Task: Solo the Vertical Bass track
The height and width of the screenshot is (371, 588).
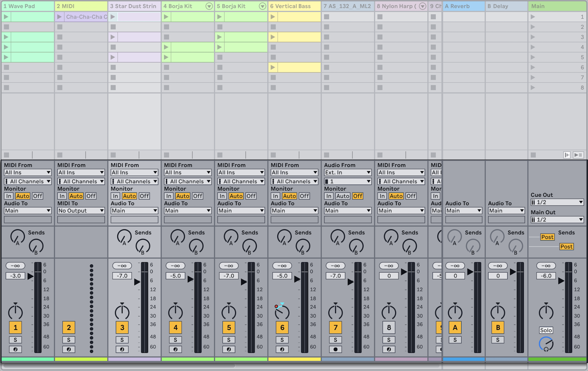Action: [x=282, y=339]
